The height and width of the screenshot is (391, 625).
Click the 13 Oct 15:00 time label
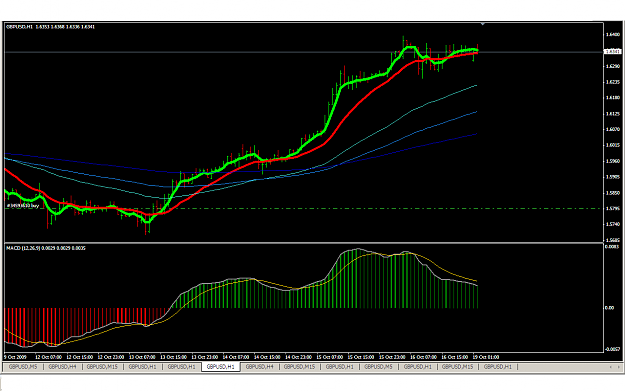click(x=173, y=357)
